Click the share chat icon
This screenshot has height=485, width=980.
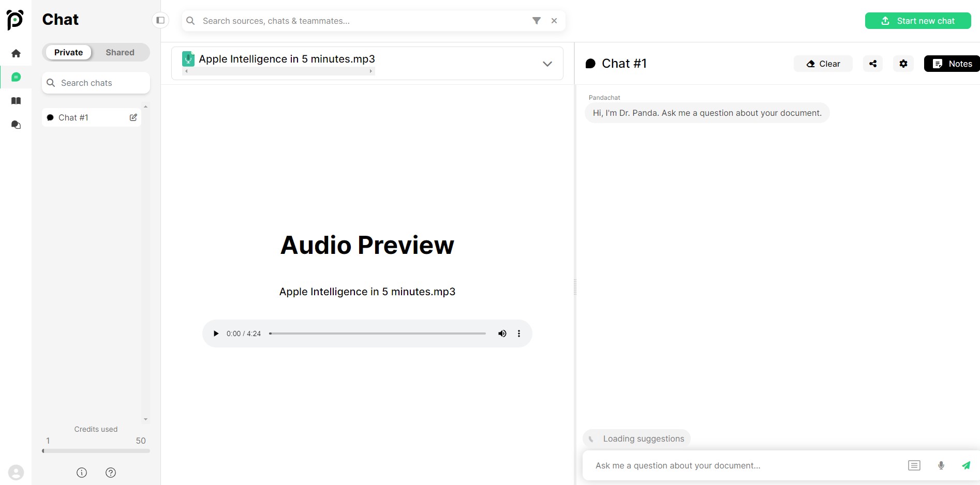pos(873,64)
